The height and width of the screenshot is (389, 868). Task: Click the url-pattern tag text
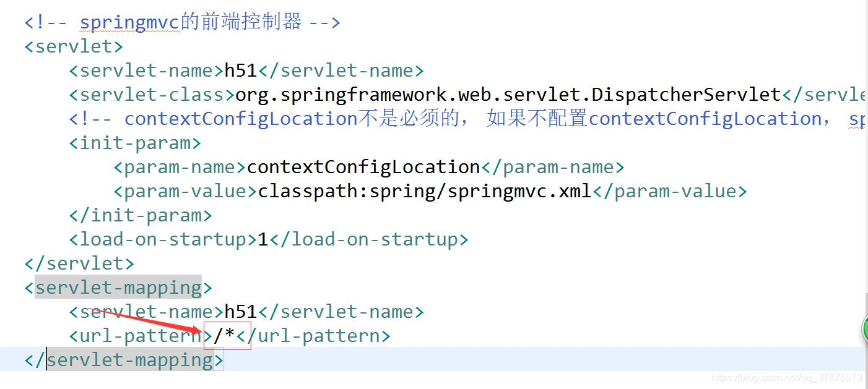click(x=133, y=335)
